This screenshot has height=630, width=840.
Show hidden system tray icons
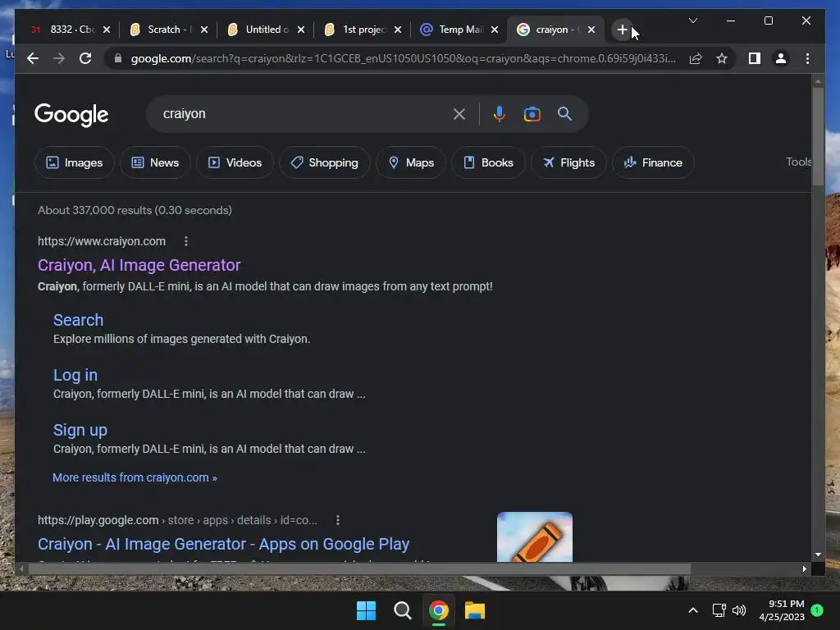click(692, 610)
